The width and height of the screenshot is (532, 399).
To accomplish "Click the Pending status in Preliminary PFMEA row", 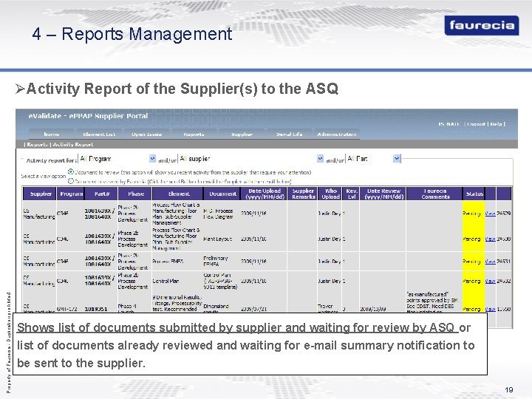I will (472, 262).
